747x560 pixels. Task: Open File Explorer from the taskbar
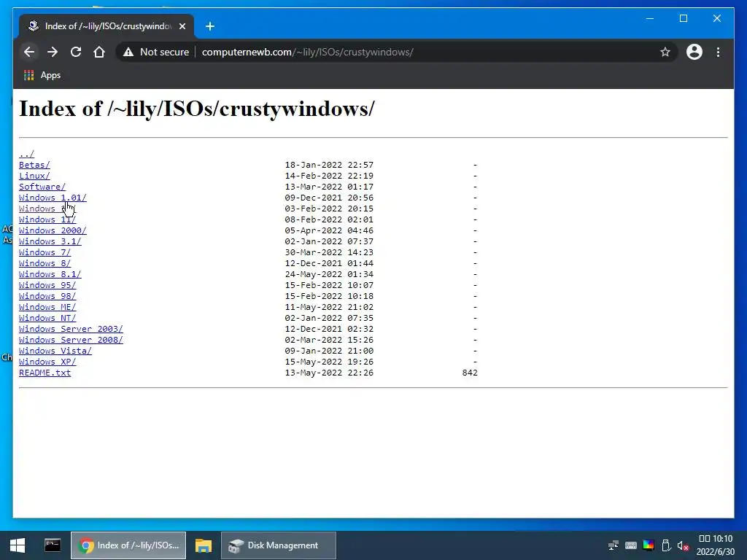coord(204,545)
